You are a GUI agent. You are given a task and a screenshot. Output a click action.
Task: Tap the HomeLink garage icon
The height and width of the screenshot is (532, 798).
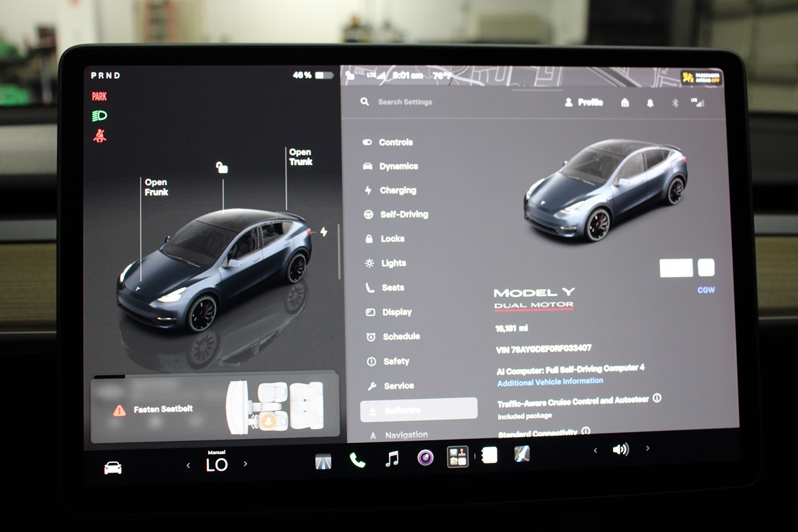625,102
